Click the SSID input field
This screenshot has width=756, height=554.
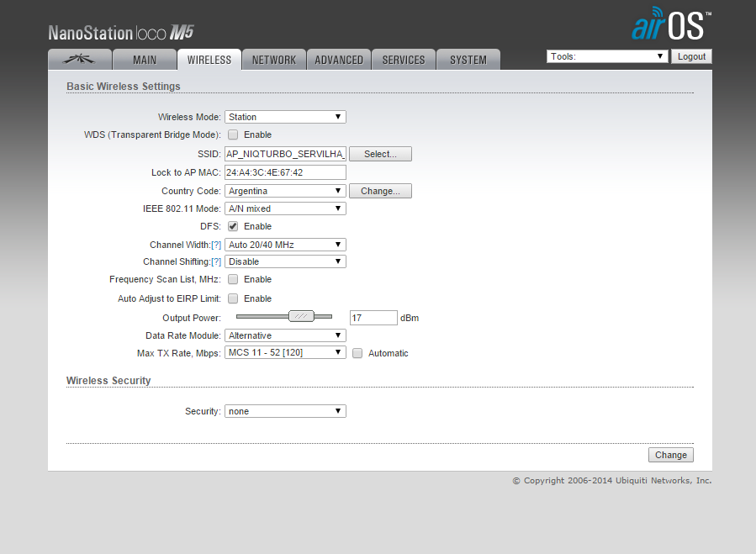[285, 154]
